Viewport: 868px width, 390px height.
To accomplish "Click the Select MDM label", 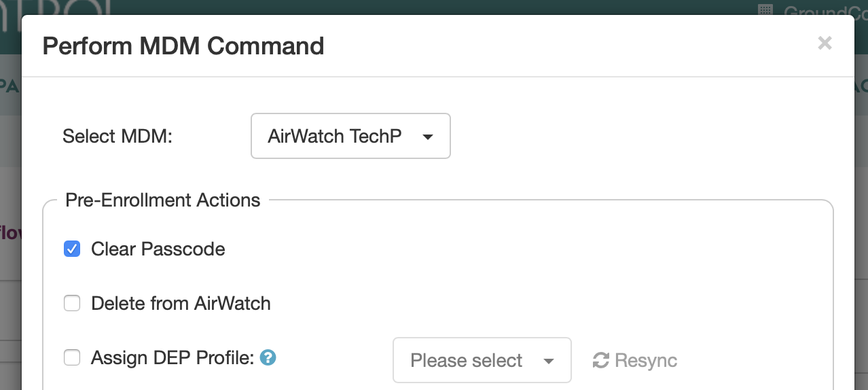I will [x=118, y=136].
